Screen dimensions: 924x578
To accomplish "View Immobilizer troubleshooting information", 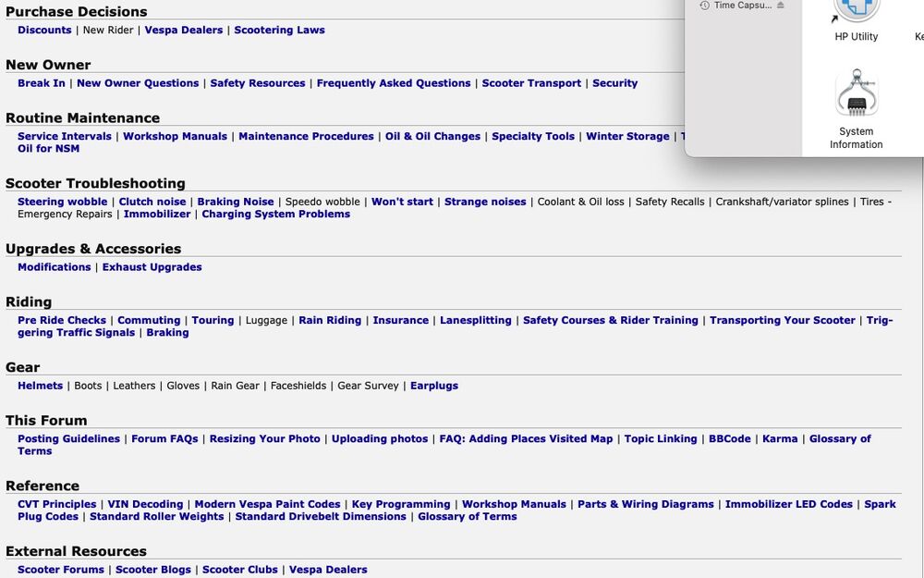I will (156, 213).
